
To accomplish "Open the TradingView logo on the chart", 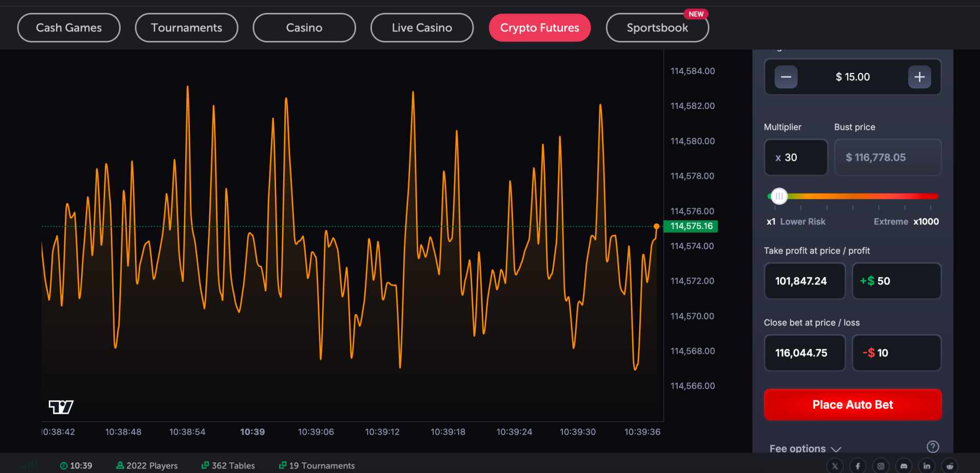I will tap(62, 406).
